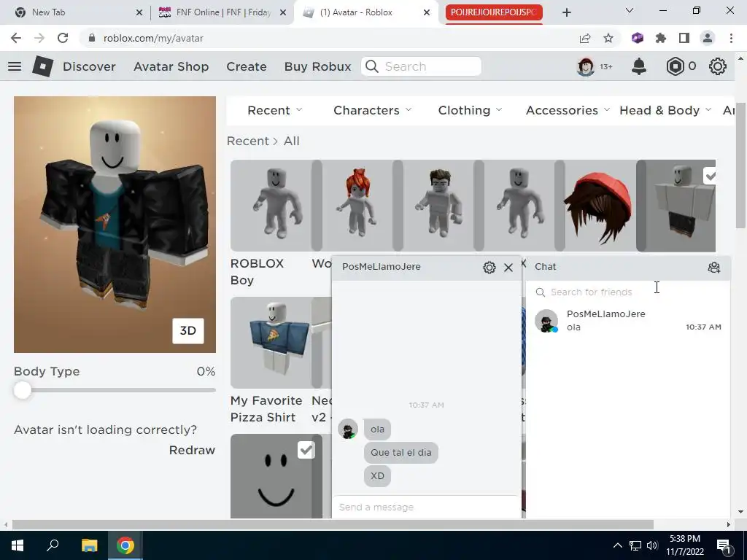Switch to the red POIJREJIOIJREPOIJSPC tab
The height and width of the screenshot is (560, 747).
pos(494,12)
